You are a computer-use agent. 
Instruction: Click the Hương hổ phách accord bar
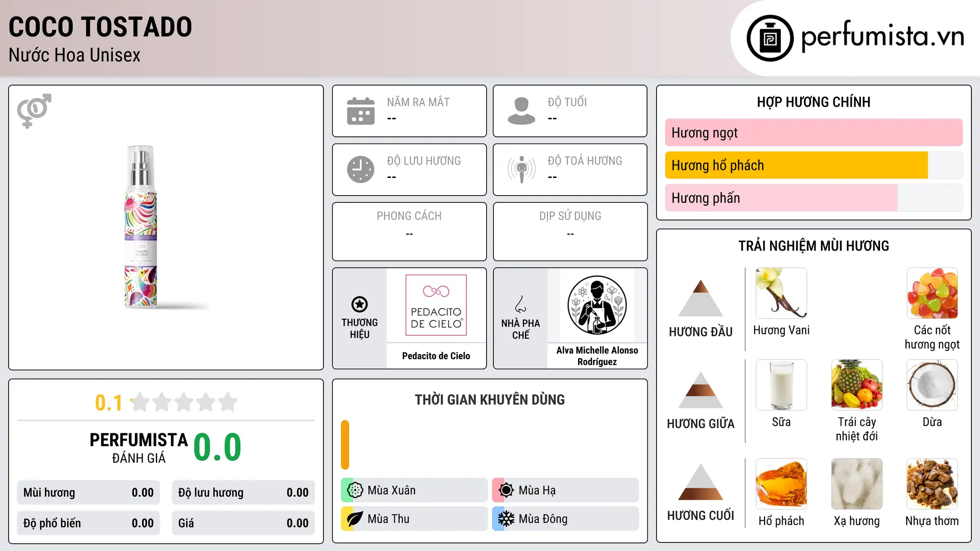coord(813,165)
